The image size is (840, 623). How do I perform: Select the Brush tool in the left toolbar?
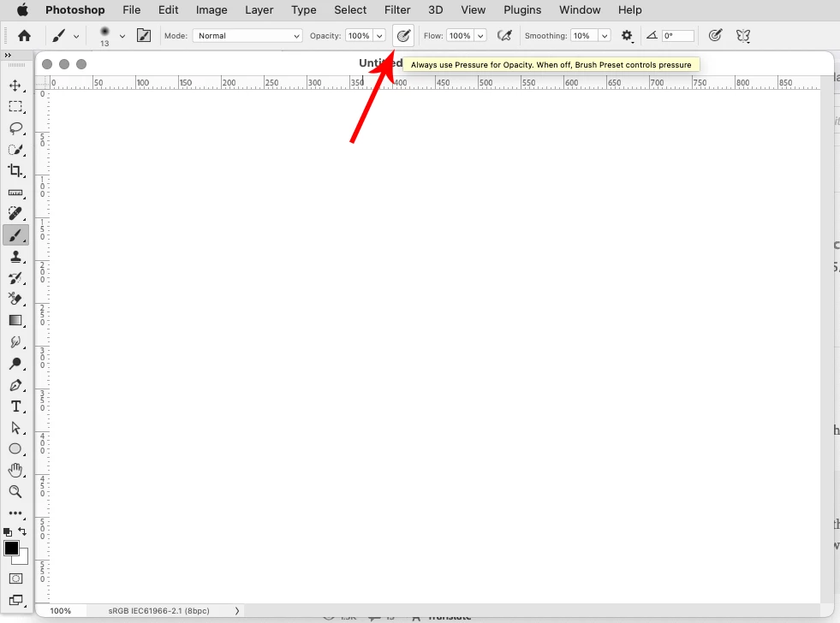pos(15,235)
